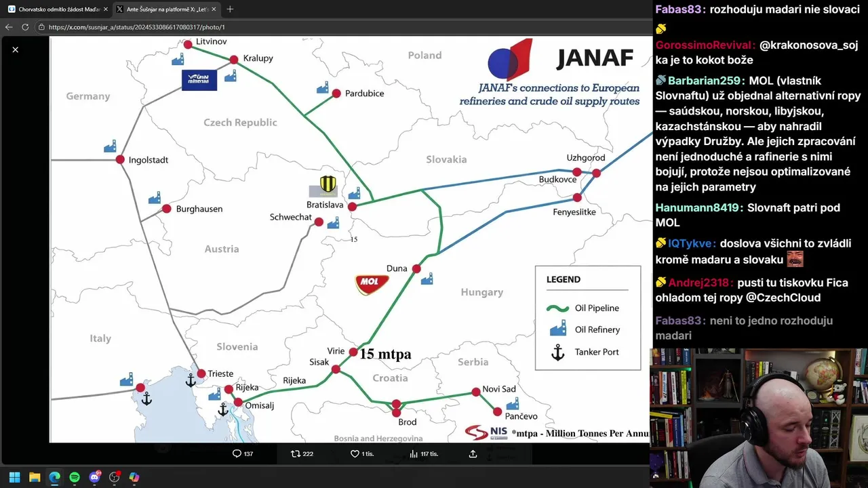This screenshot has height=488, width=868.
Task: Open Spotify from the taskbar
Action: (x=75, y=477)
